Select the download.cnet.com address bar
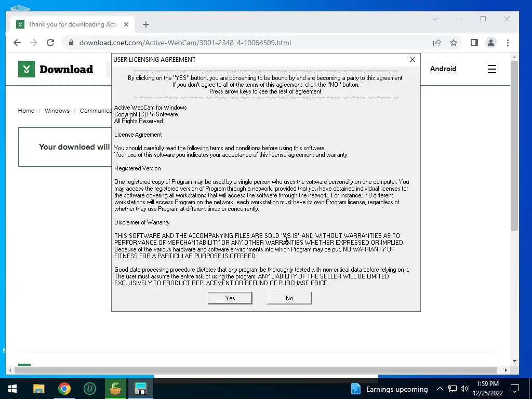Viewport: 532px width, 399px height. click(185, 43)
